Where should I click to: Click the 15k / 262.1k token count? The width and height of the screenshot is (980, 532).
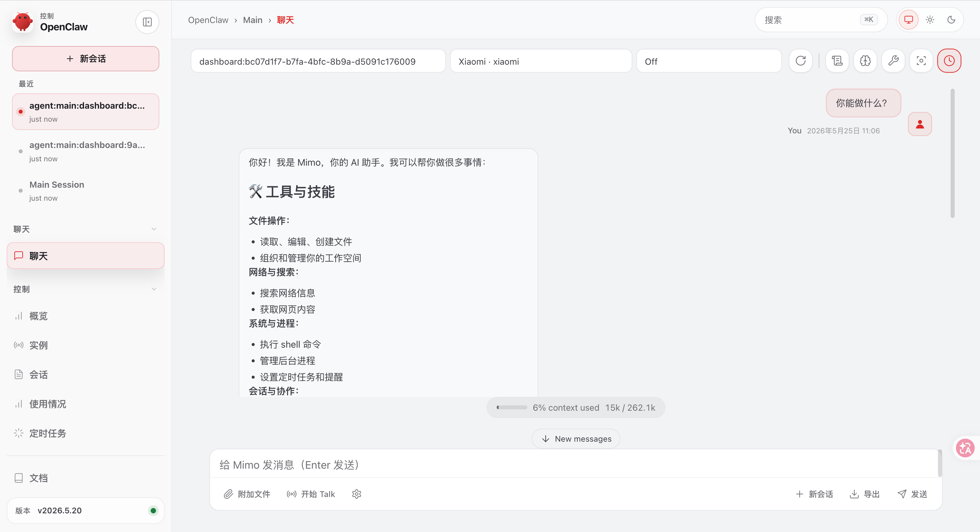pos(630,408)
